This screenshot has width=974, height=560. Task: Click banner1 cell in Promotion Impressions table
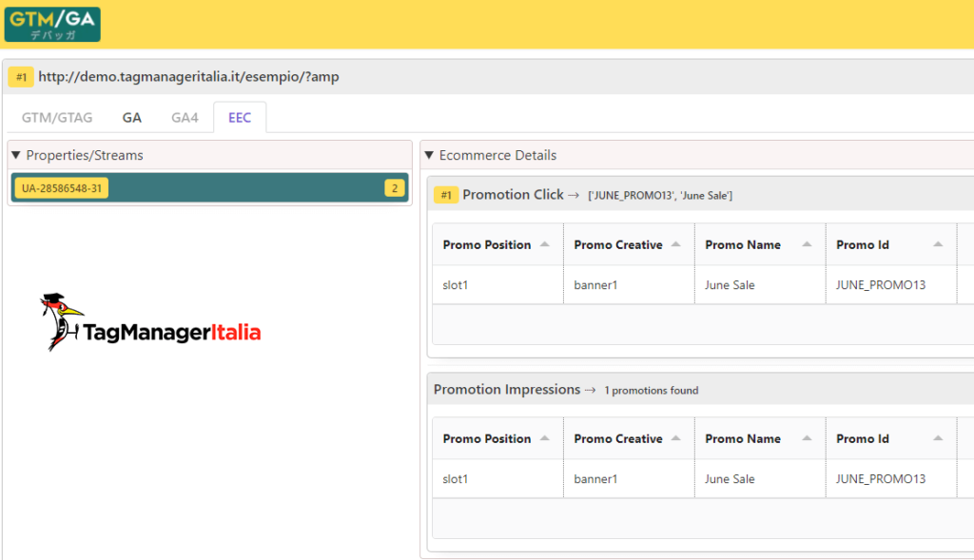pyautogui.click(x=629, y=478)
